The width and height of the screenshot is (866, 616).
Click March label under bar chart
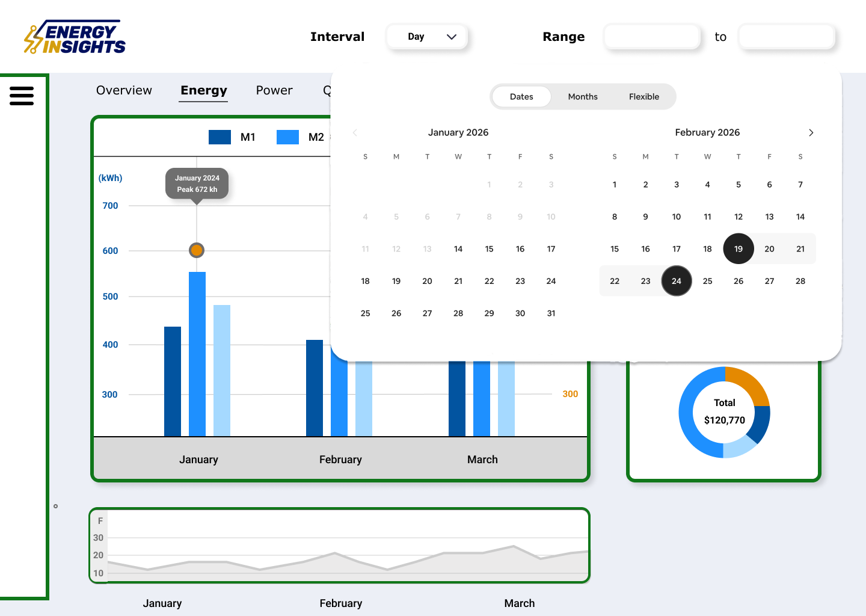point(482,460)
